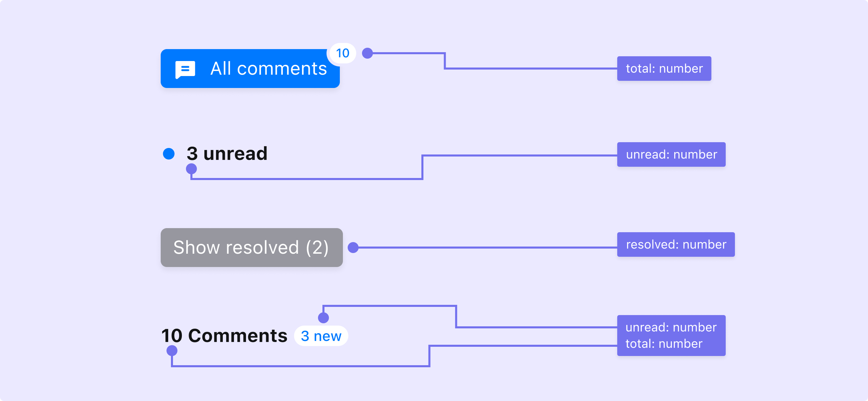Click the '3 unread' text
The image size is (868, 401).
227,153
